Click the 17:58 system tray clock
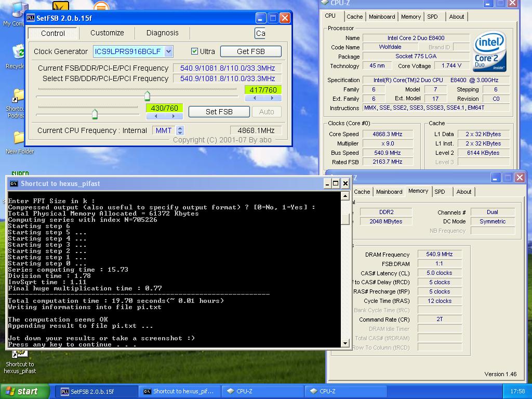The height and width of the screenshot is (399, 532). [x=517, y=391]
